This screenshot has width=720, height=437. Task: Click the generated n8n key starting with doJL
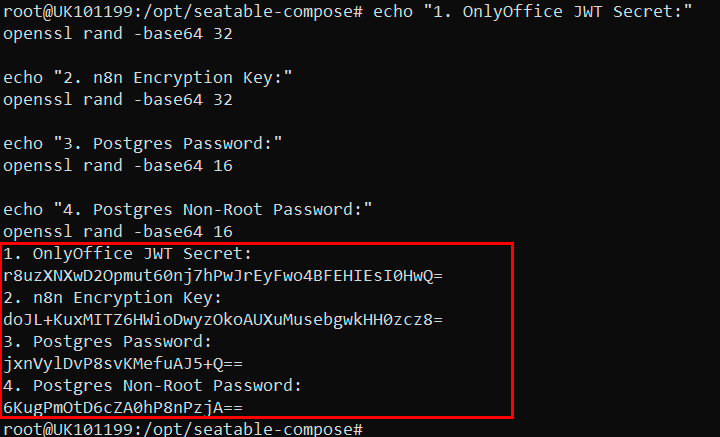coord(222,319)
